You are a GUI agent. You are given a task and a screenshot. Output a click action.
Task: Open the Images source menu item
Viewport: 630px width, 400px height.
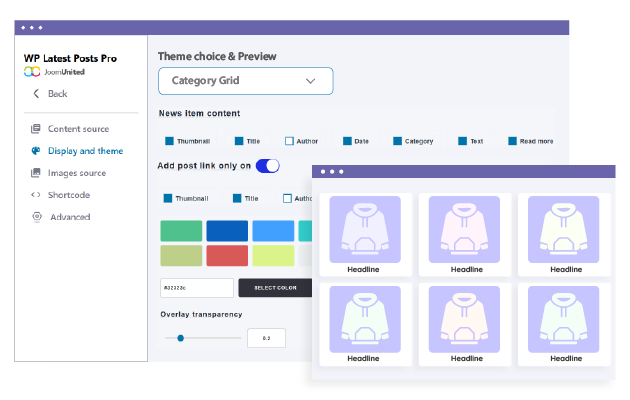coord(77,173)
